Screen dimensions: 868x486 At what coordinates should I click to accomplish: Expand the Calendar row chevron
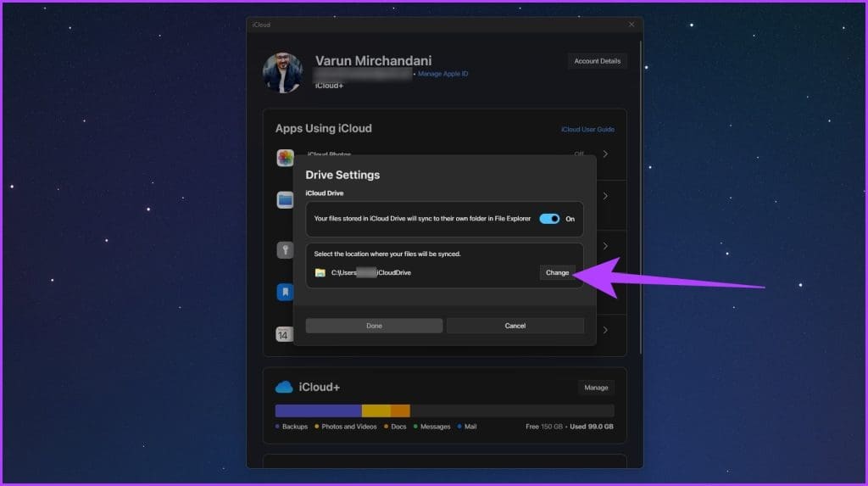[605, 330]
